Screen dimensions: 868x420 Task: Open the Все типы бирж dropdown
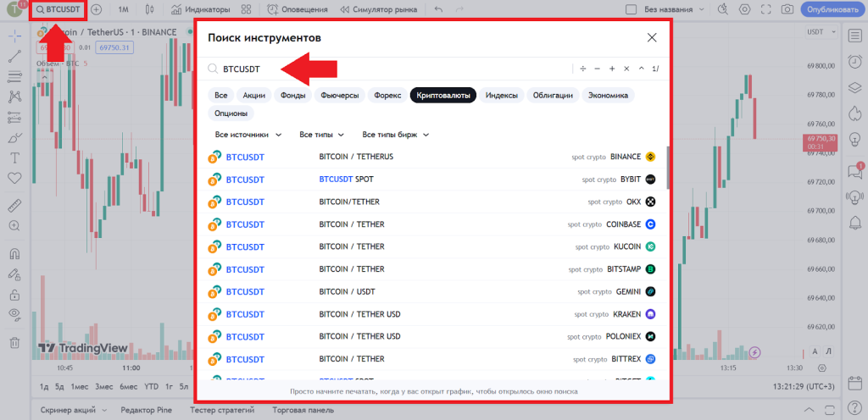tap(396, 135)
